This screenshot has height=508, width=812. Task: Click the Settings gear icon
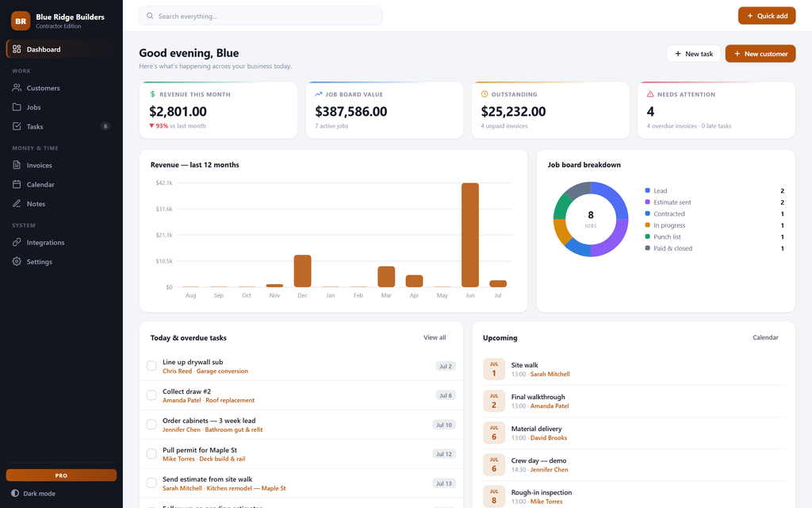tap(17, 261)
